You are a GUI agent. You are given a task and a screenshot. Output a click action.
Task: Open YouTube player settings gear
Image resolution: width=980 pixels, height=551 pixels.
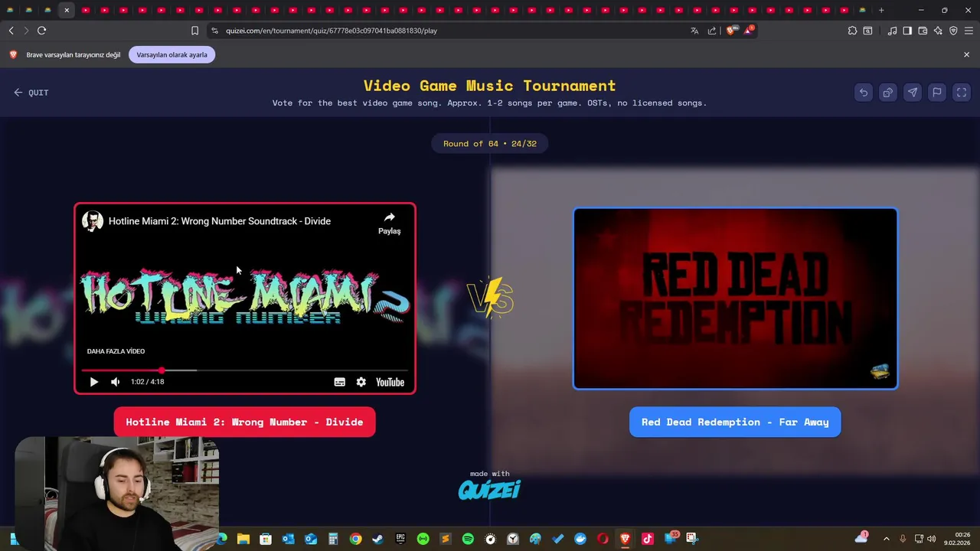(361, 382)
